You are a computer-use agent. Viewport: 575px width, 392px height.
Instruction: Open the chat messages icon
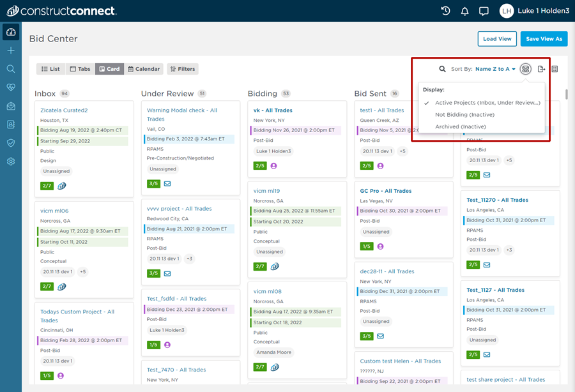click(x=484, y=11)
